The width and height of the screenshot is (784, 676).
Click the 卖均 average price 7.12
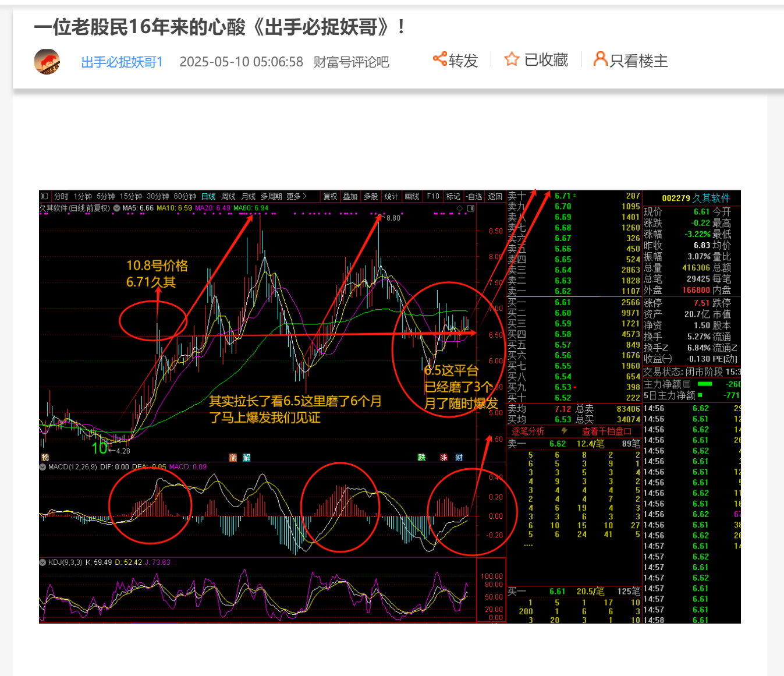point(563,409)
